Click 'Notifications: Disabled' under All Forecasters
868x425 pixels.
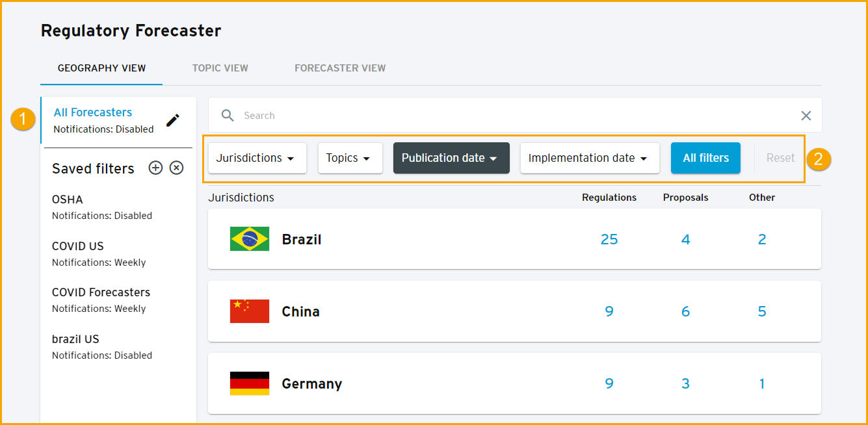[103, 129]
